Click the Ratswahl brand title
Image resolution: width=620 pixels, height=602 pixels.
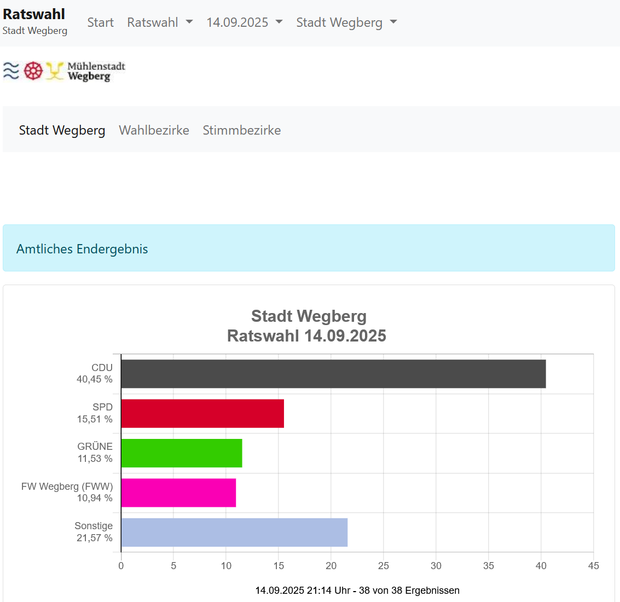click(x=34, y=15)
